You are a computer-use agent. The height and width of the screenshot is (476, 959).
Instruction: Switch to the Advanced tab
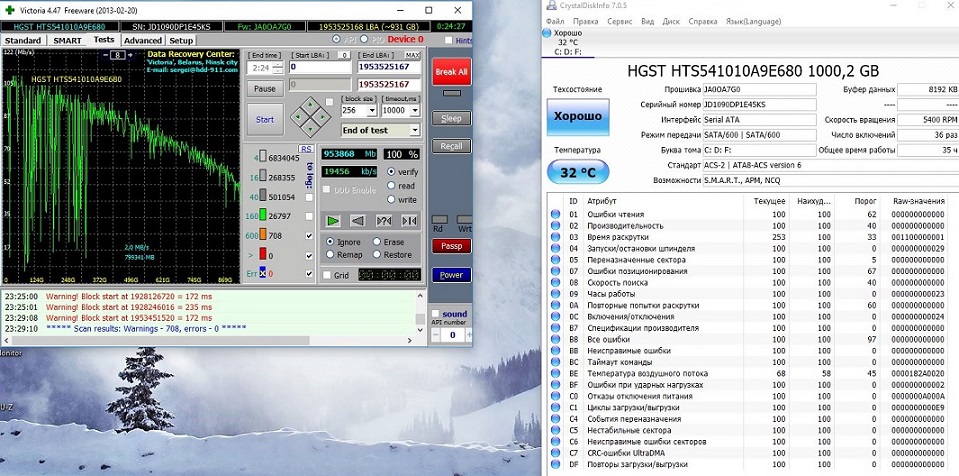click(x=143, y=40)
